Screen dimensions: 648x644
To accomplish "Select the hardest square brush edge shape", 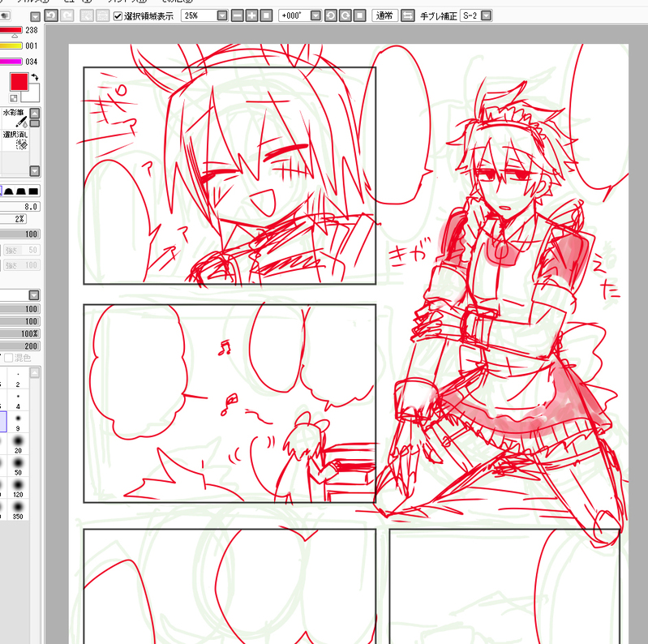I will pos(33,191).
